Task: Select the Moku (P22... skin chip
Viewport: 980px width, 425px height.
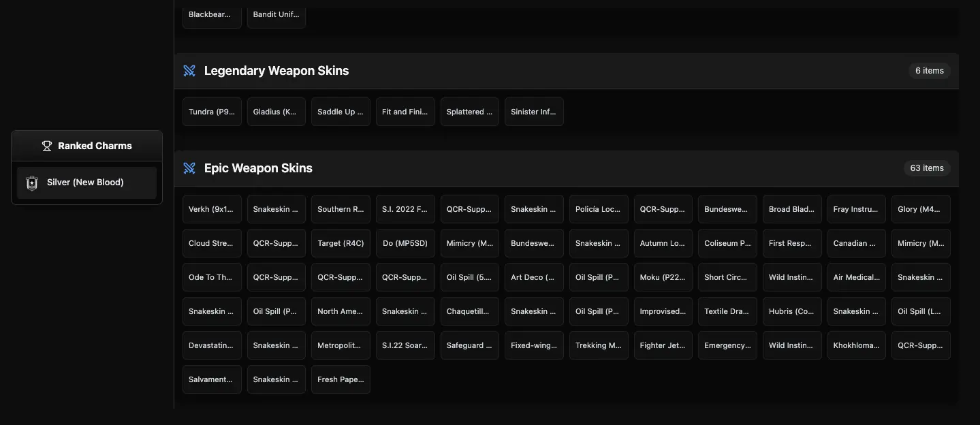Action: [x=663, y=277]
